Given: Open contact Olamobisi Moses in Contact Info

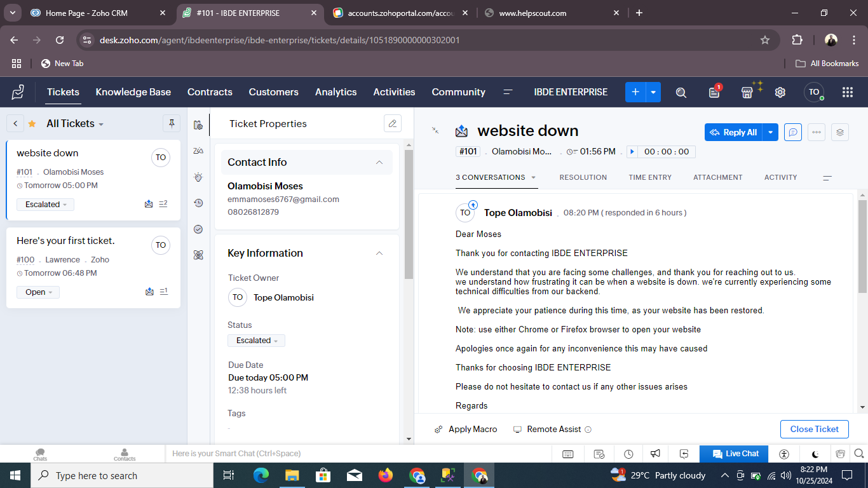Looking at the screenshot, I should (x=266, y=186).
